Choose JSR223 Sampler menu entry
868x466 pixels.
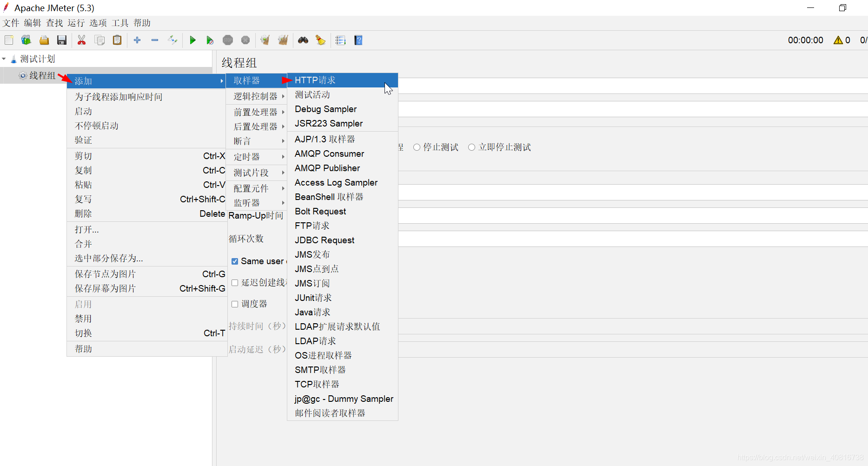(x=343, y=123)
